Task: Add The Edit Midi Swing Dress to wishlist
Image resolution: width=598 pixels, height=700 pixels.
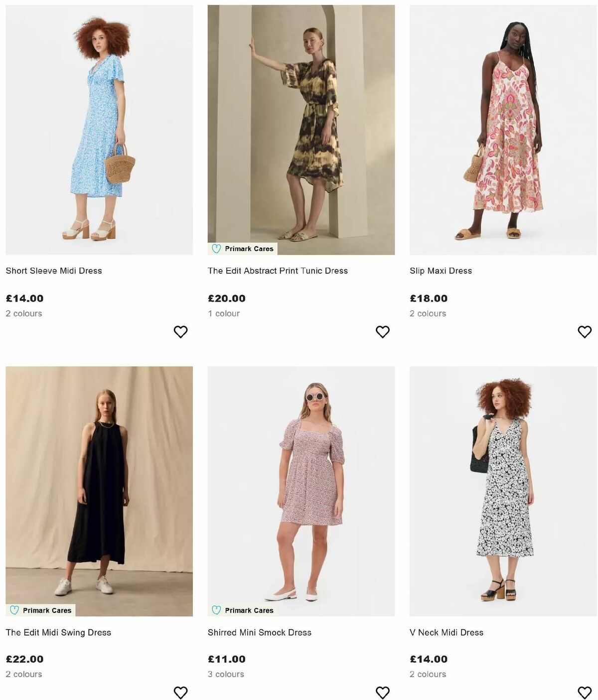Action: pos(180,692)
